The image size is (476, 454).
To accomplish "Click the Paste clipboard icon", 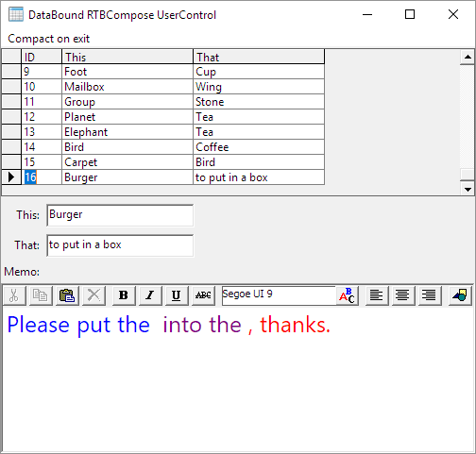I will (67, 295).
